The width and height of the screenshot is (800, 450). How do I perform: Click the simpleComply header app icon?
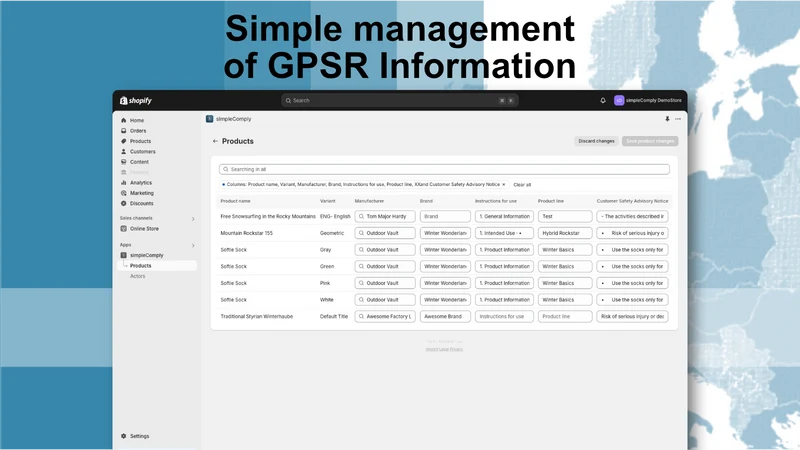tap(209, 119)
